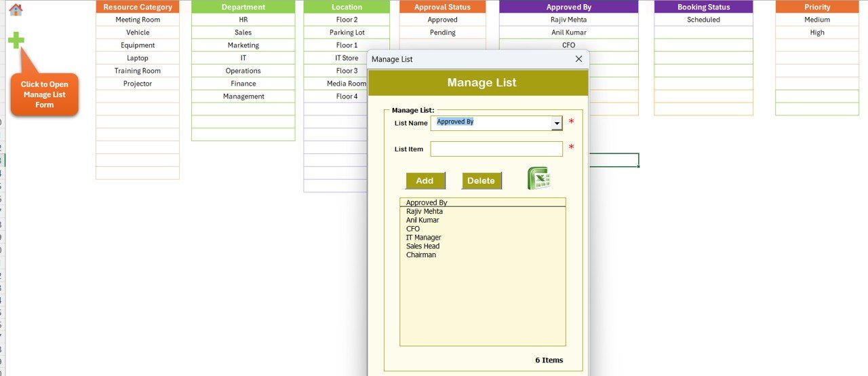
Task: Click the Home icon at top left
Action: pyautogui.click(x=16, y=10)
